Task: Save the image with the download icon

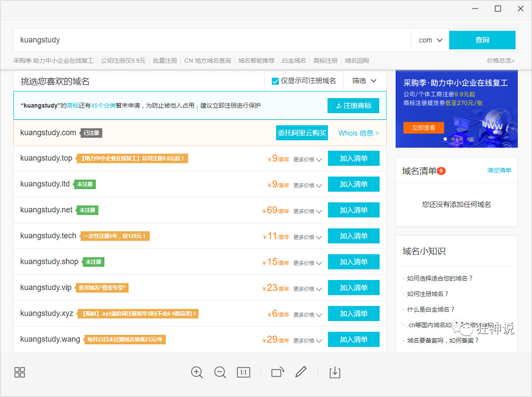Action: [x=335, y=372]
